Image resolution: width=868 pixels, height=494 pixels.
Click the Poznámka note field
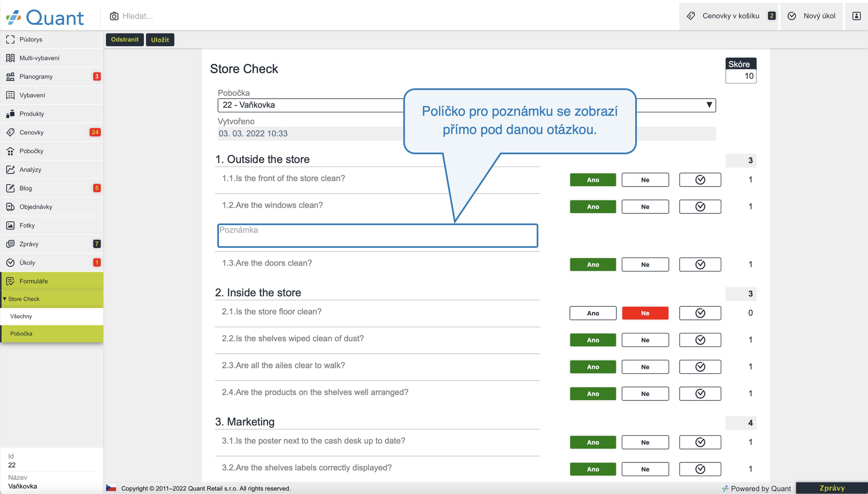click(x=377, y=235)
